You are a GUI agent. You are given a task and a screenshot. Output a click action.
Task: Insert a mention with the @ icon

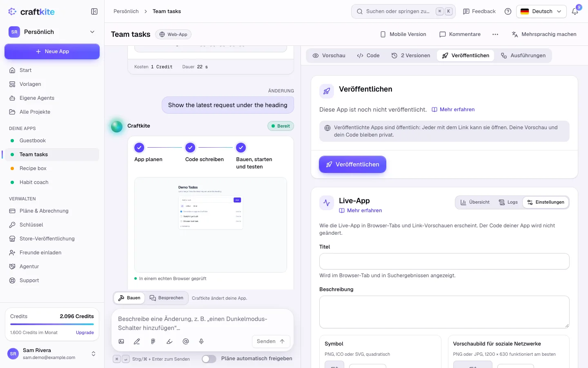click(x=186, y=341)
